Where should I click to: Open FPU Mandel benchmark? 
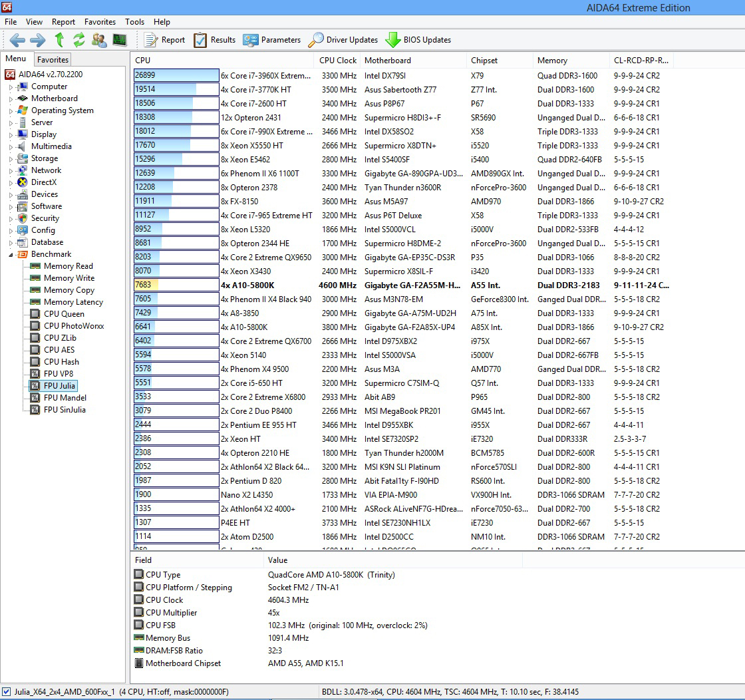click(65, 398)
